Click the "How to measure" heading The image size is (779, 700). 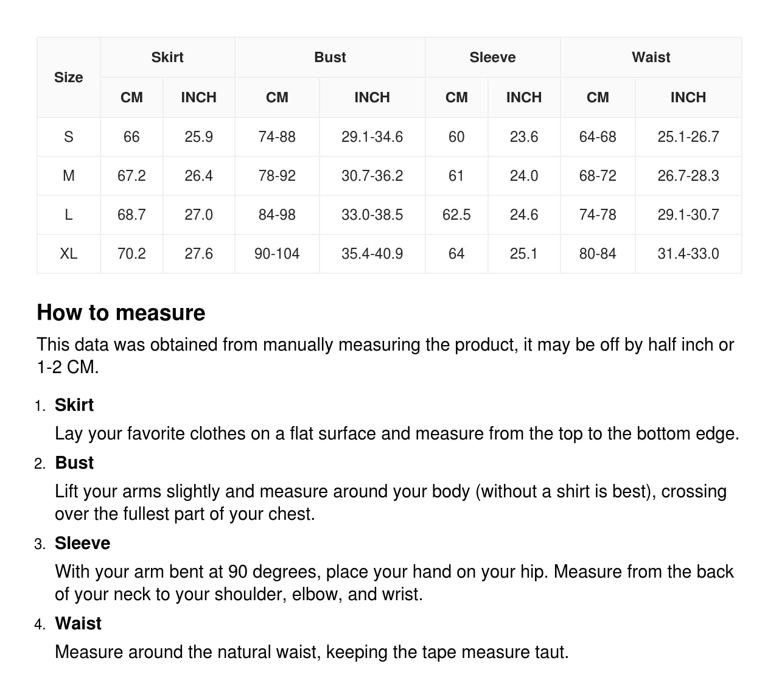tap(121, 313)
